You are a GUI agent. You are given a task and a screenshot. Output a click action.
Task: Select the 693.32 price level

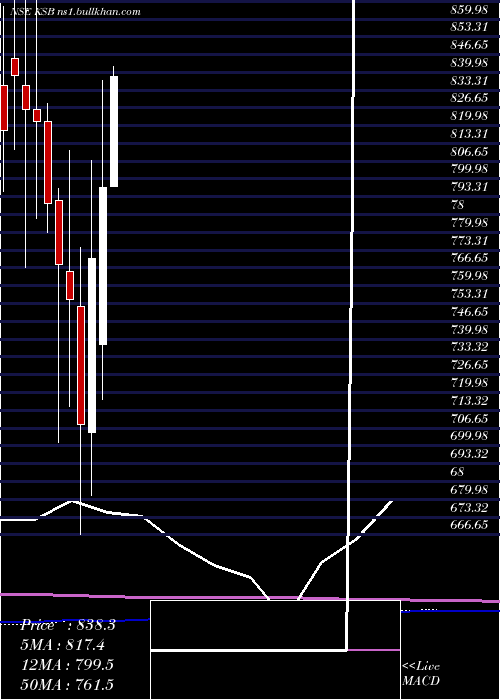click(469, 454)
